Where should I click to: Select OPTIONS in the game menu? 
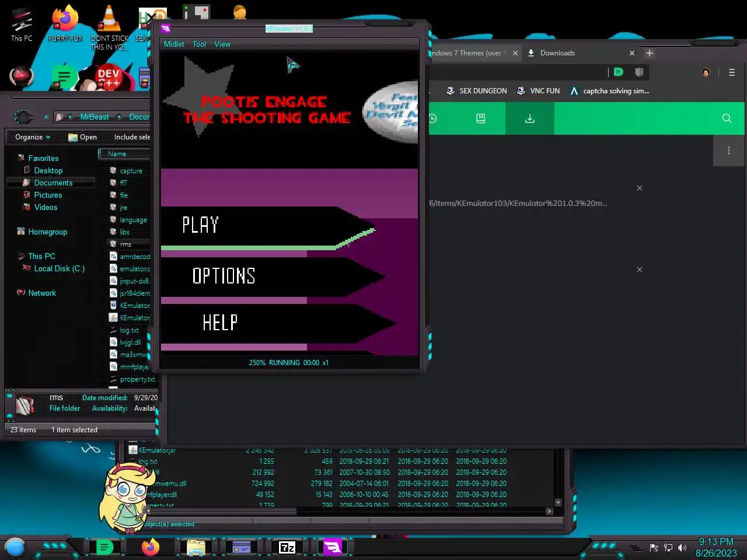(224, 276)
